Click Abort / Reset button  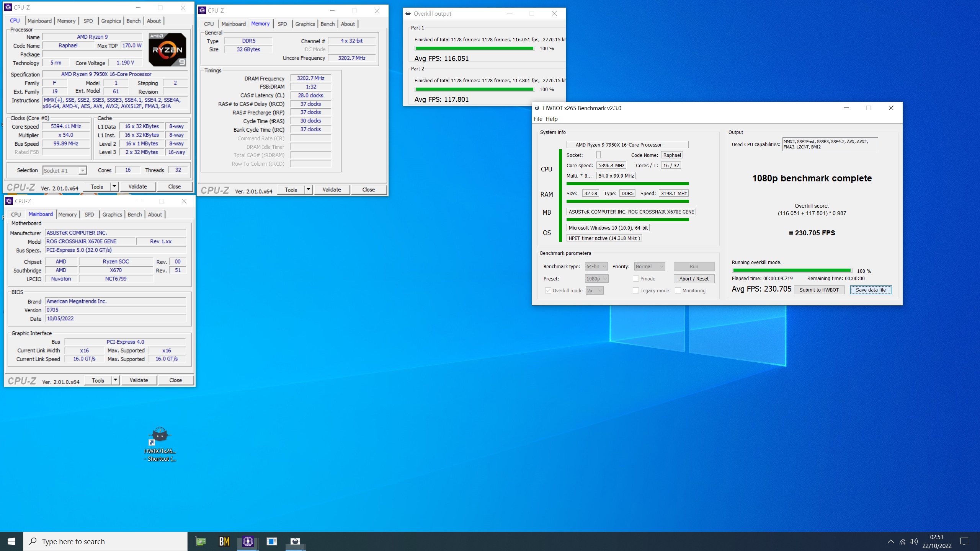694,279
